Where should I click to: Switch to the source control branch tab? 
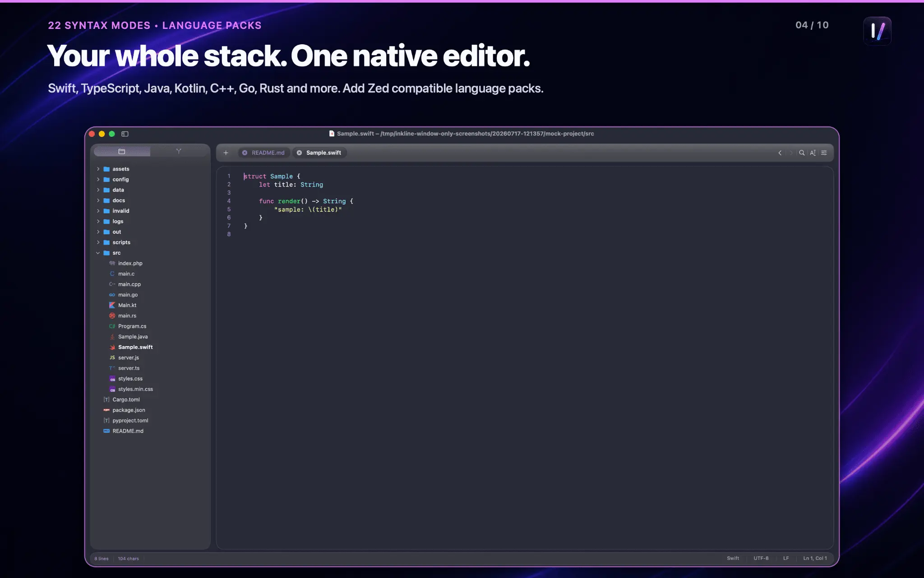(179, 151)
